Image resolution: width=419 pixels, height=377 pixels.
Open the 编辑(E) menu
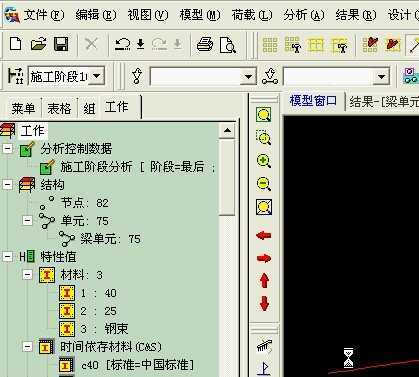pyautogui.click(x=96, y=15)
